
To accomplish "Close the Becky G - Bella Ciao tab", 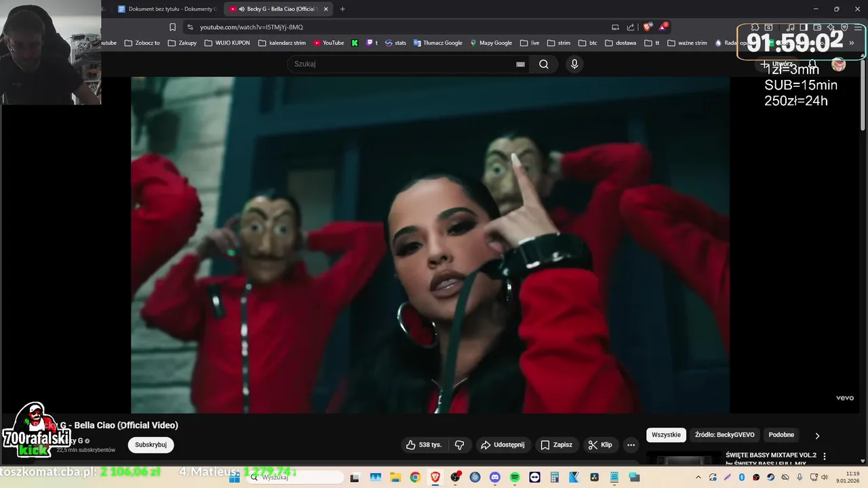I will (x=326, y=9).
